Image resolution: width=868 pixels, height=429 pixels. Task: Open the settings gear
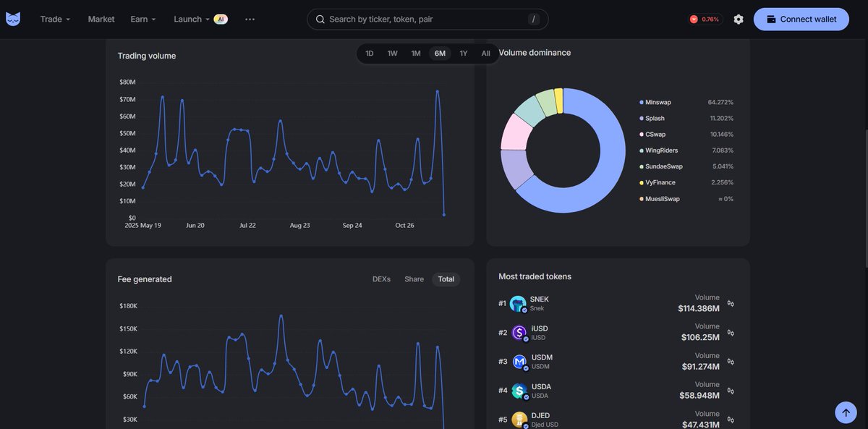[739, 19]
